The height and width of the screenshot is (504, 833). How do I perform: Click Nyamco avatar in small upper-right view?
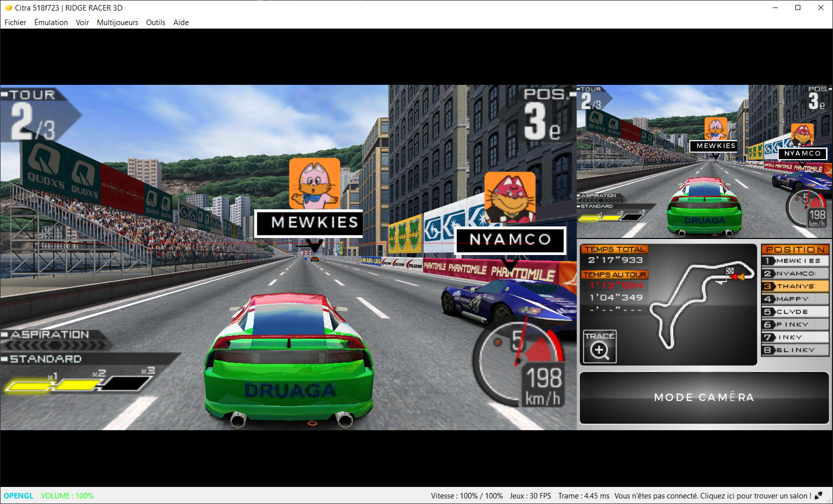[802, 135]
